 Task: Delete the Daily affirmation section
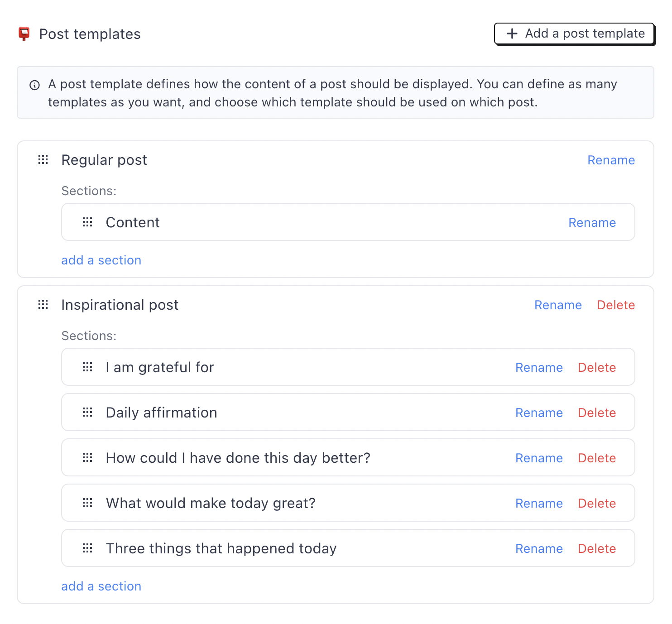(596, 413)
